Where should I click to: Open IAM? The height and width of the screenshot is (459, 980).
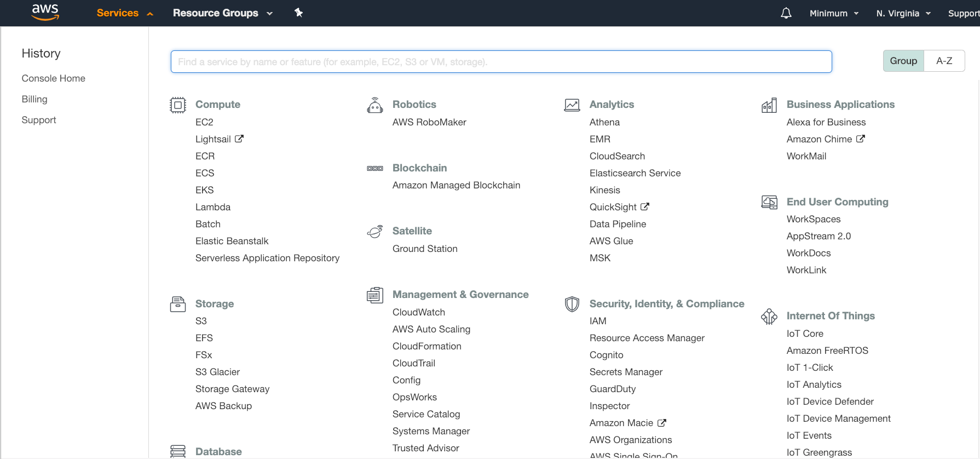point(598,321)
